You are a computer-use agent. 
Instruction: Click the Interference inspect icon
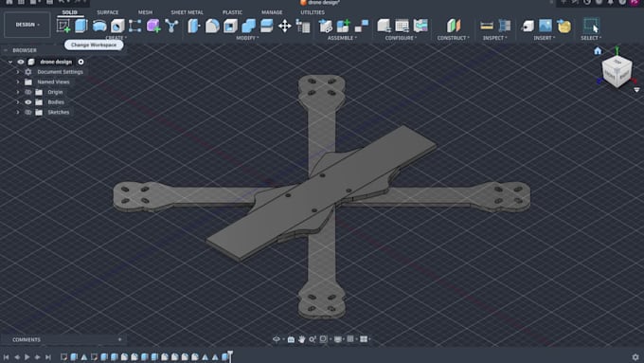[x=505, y=26]
